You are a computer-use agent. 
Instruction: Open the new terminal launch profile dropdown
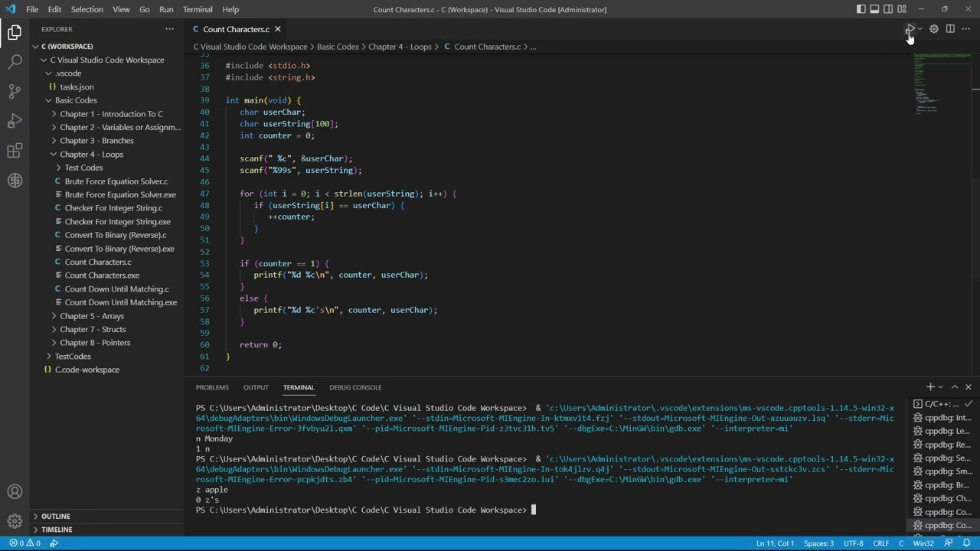941,387
